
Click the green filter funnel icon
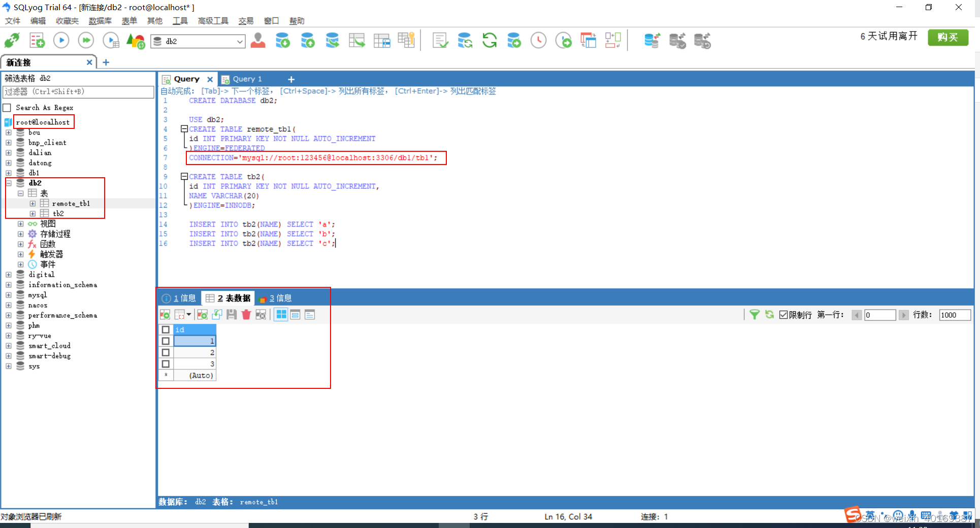point(755,315)
